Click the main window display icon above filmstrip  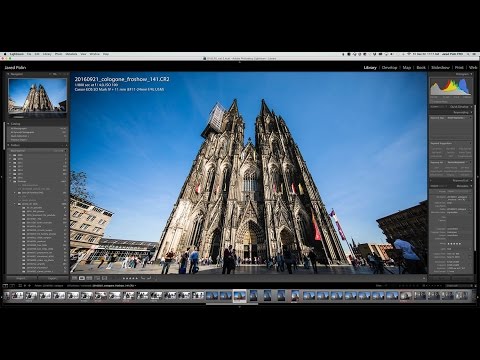click(x=5, y=286)
